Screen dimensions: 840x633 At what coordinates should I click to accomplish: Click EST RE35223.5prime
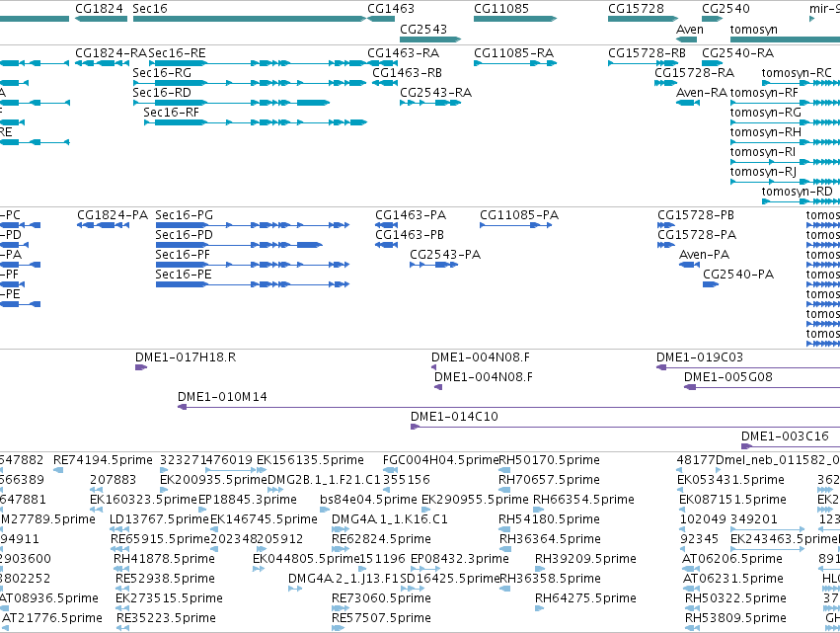[x=122, y=628]
